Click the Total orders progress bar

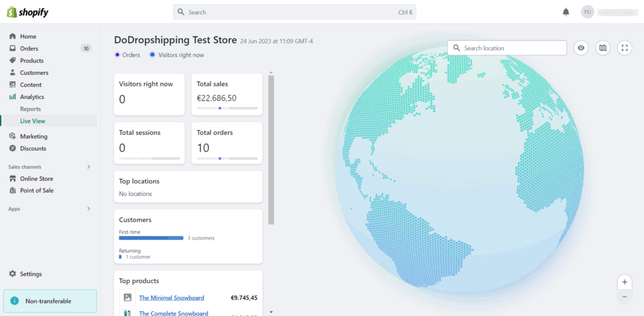227,158
